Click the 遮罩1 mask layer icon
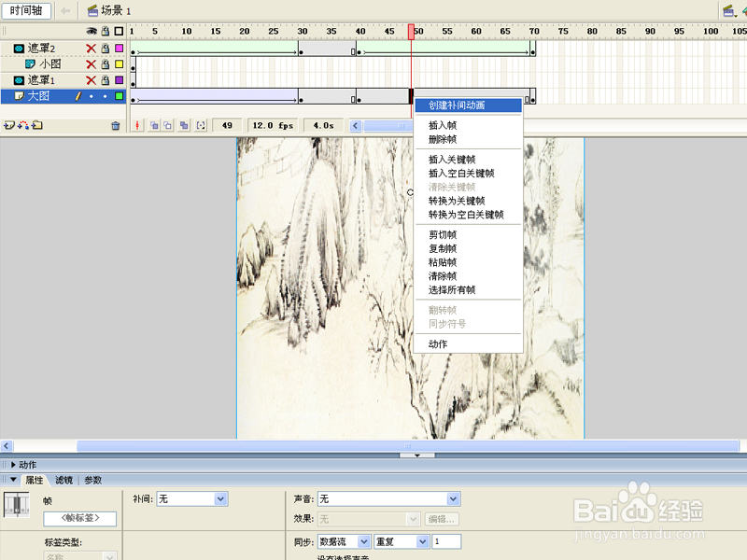This screenshot has height=560, width=747. [19, 80]
